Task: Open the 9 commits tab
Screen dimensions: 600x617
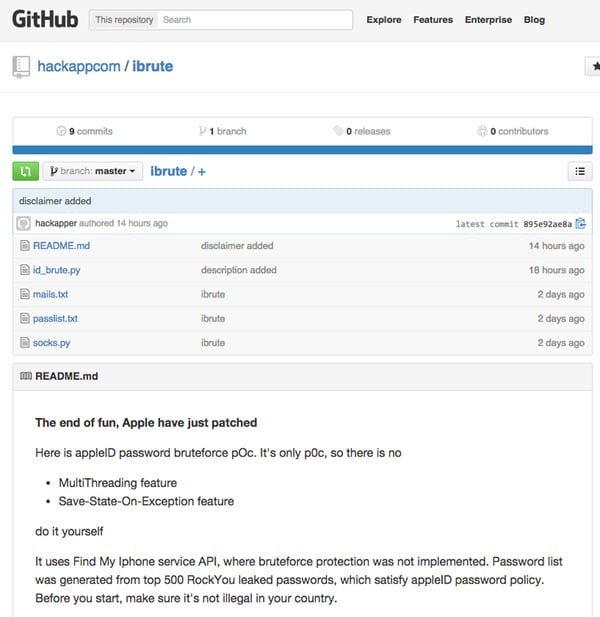Action: (x=85, y=131)
